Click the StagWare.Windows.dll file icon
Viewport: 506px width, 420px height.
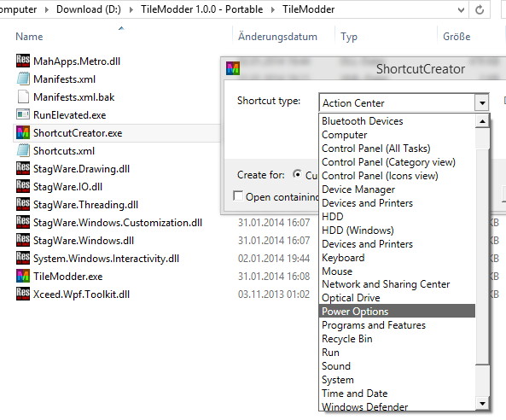[x=23, y=240]
